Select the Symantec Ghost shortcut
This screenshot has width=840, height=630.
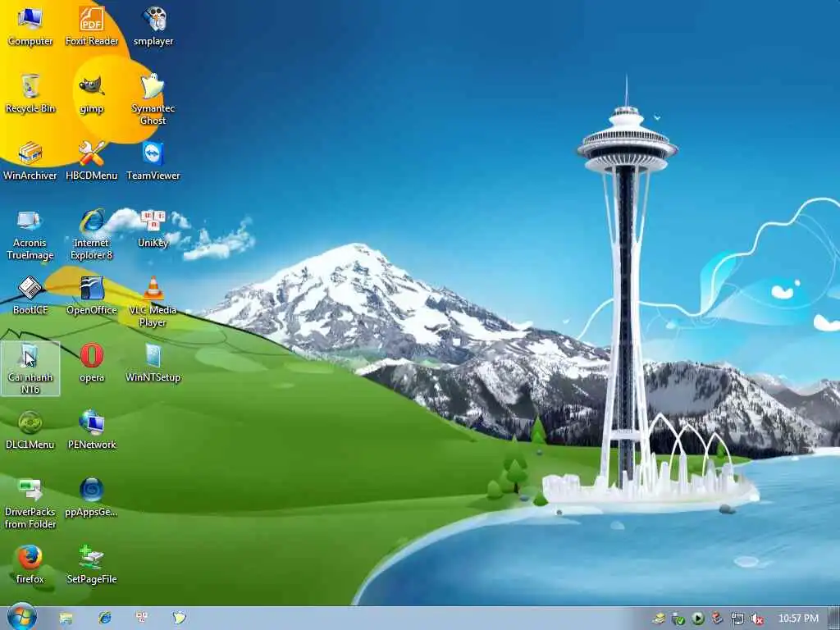pyautogui.click(x=153, y=99)
